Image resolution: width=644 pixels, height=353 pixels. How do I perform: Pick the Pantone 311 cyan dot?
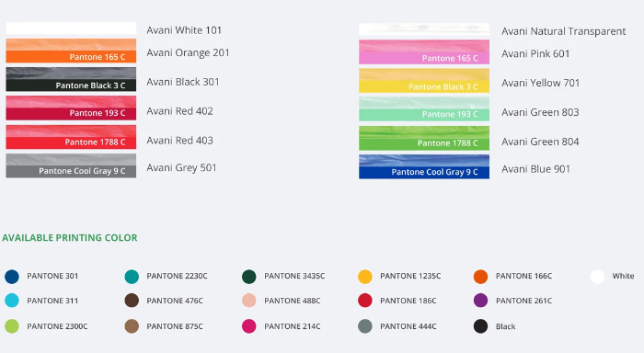pyautogui.click(x=12, y=301)
